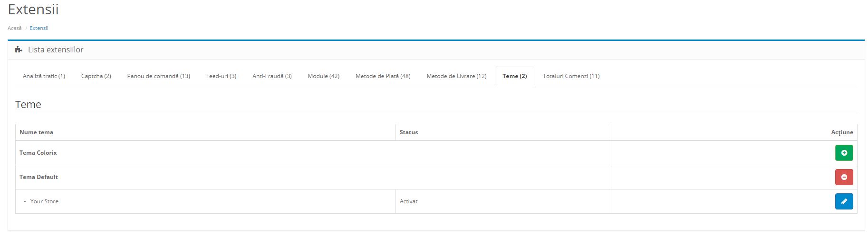Open the Analiză trafic tab
The height and width of the screenshot is (239, 868).
tap(44, 76)
